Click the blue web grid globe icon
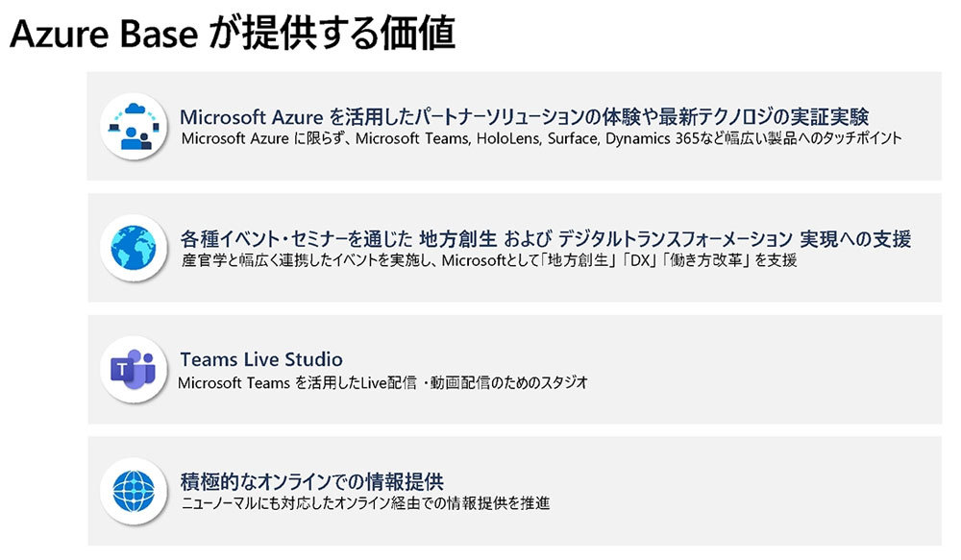The height and width of the screenshot is (560, 961). [x=134, y=490]
